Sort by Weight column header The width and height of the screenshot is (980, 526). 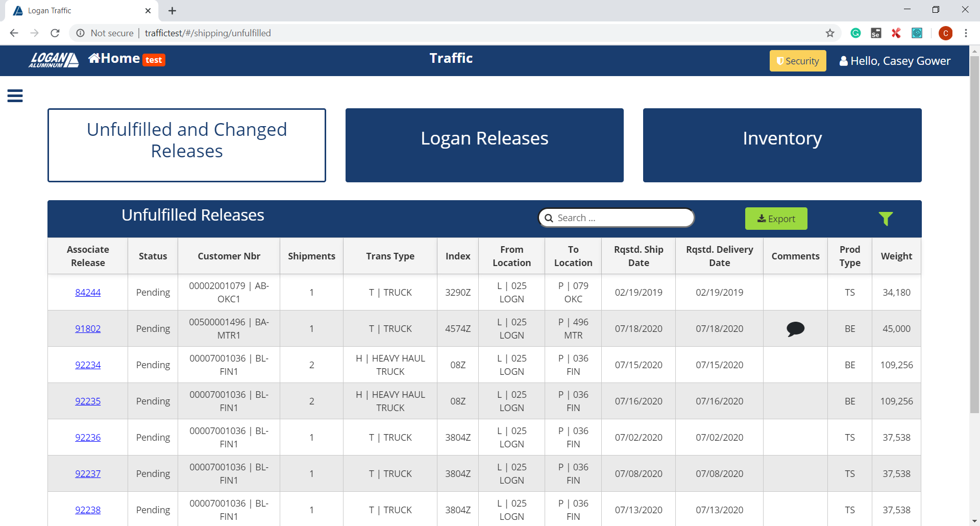coord(896,256)
